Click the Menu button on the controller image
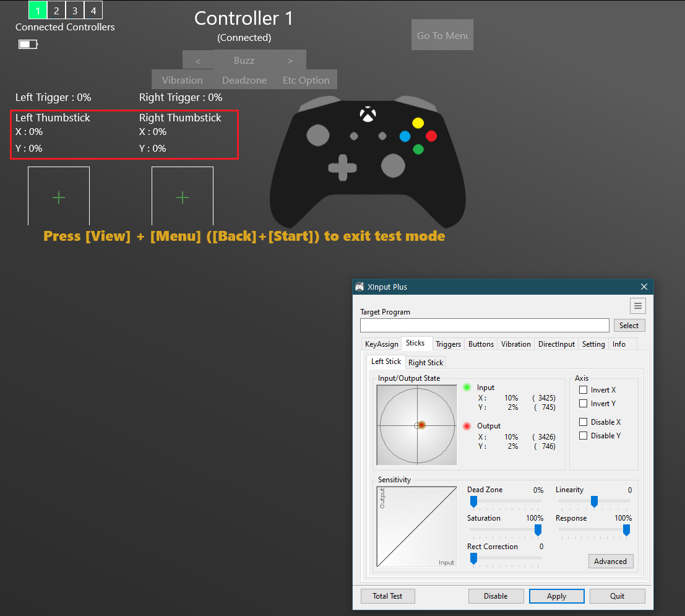 [382, 136]
